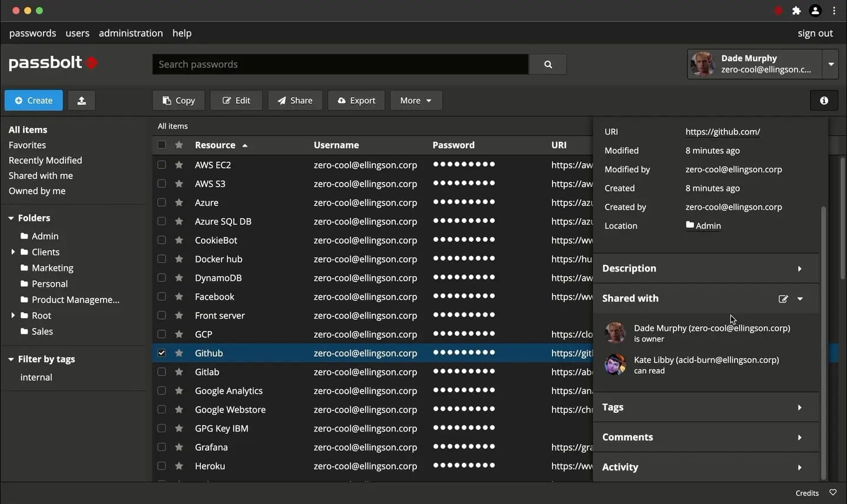Open the users menu
The width and height of the screenshot is (847, 504).
click(77, 33)
